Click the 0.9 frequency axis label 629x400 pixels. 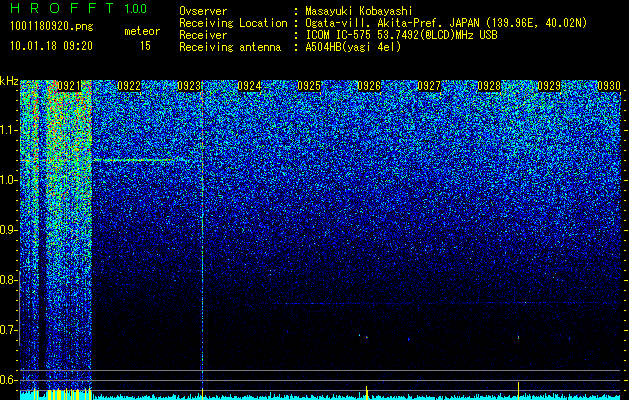point(8,230)
